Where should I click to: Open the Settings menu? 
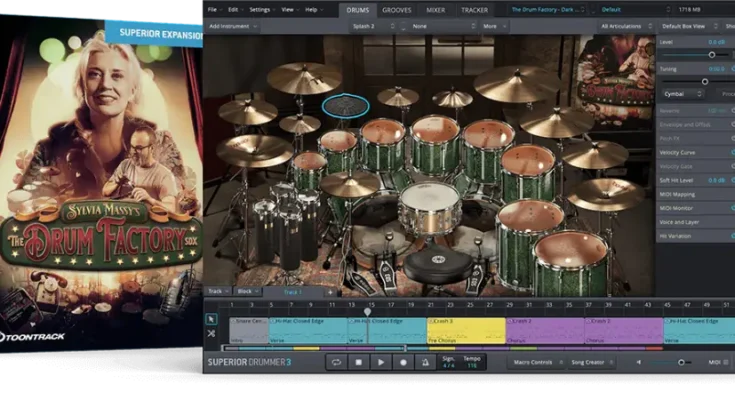[259, 9]
